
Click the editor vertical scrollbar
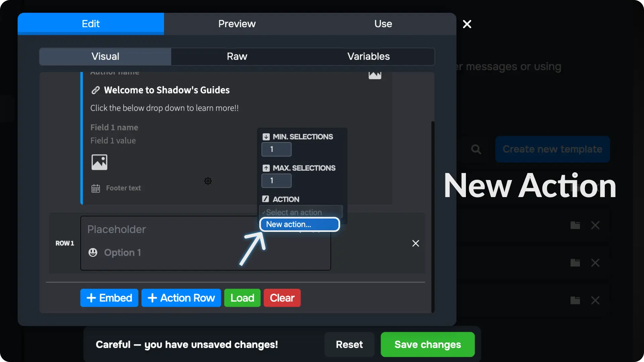tap(433, 217)
